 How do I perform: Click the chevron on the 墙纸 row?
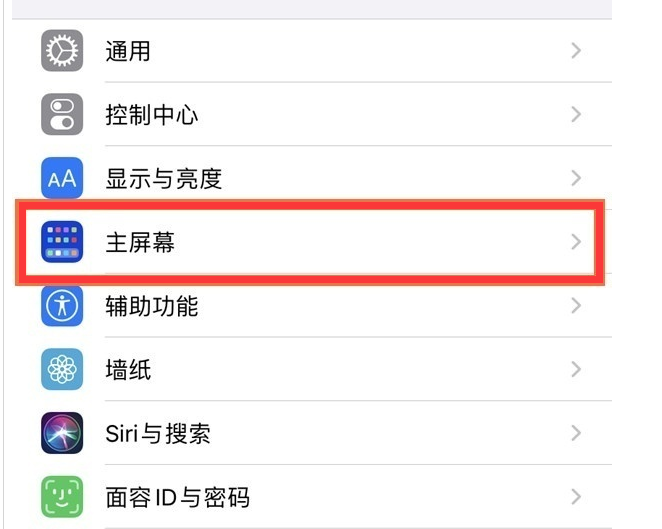pyautogui.click(x=576, y=369)
